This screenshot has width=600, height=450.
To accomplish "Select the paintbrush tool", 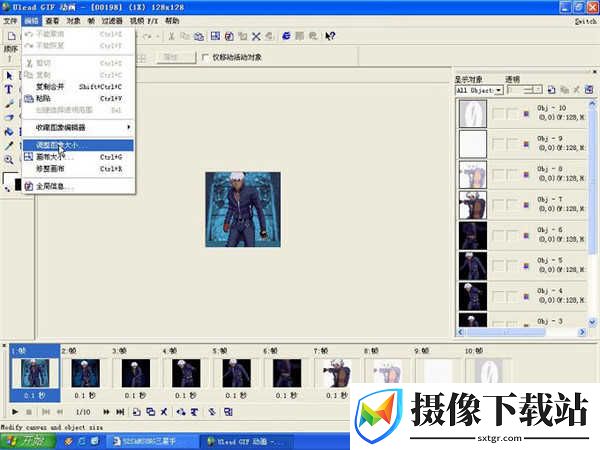I will [x=9, y=104].
